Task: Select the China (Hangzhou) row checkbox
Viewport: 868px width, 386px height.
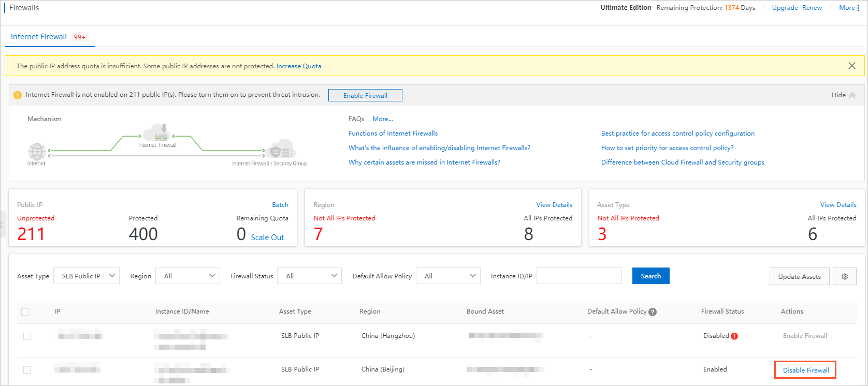Action: [27, 336]
